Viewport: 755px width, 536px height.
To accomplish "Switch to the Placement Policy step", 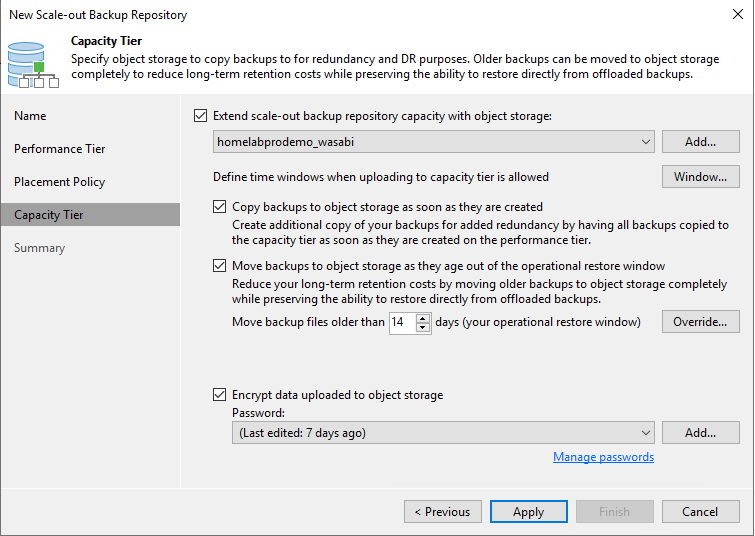I will (x=59, y=182).
